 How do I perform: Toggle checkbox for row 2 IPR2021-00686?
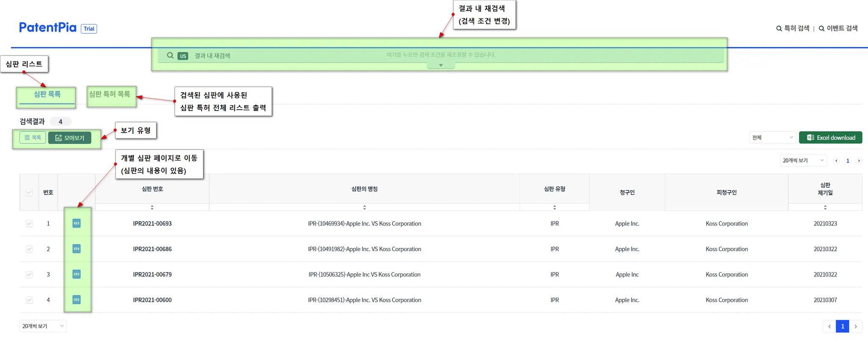click(29, 249)
